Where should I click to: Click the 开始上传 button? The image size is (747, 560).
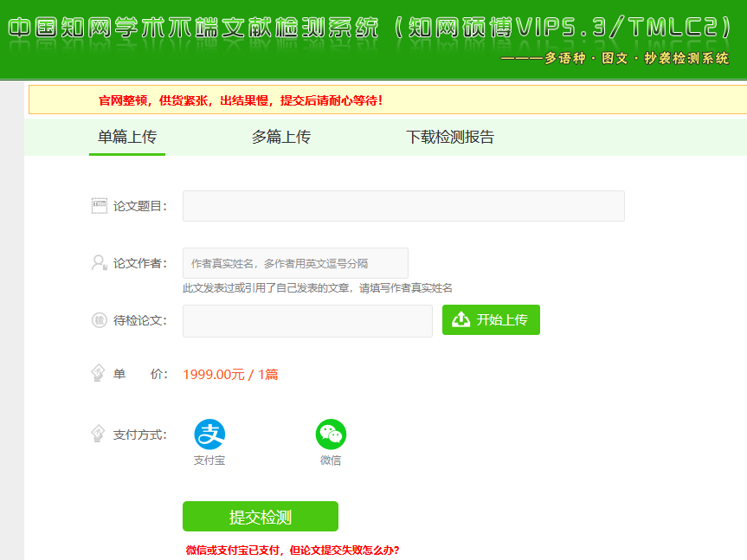click(491, 319)
